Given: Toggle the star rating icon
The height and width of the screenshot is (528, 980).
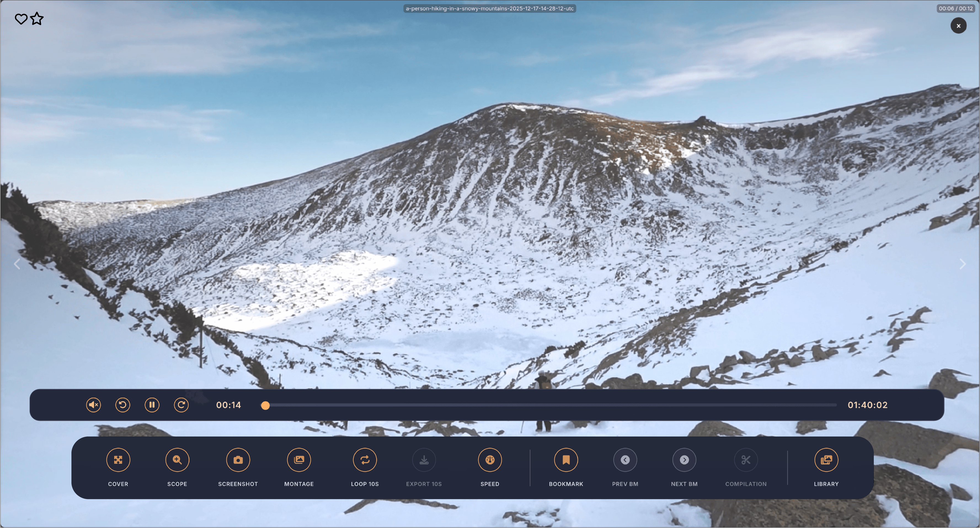Looking at the screenshot, I should click(x=37, y=18).
